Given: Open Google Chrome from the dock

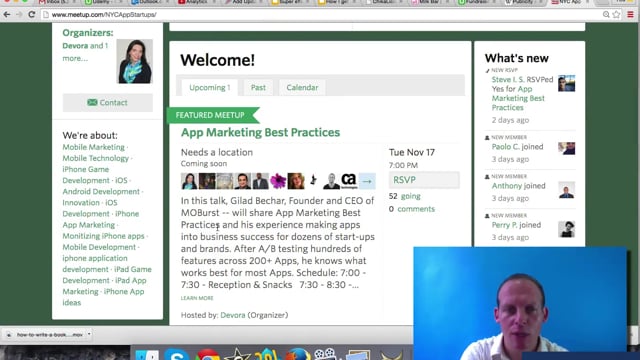Looking at the screenshot, I should click(207, 354).
